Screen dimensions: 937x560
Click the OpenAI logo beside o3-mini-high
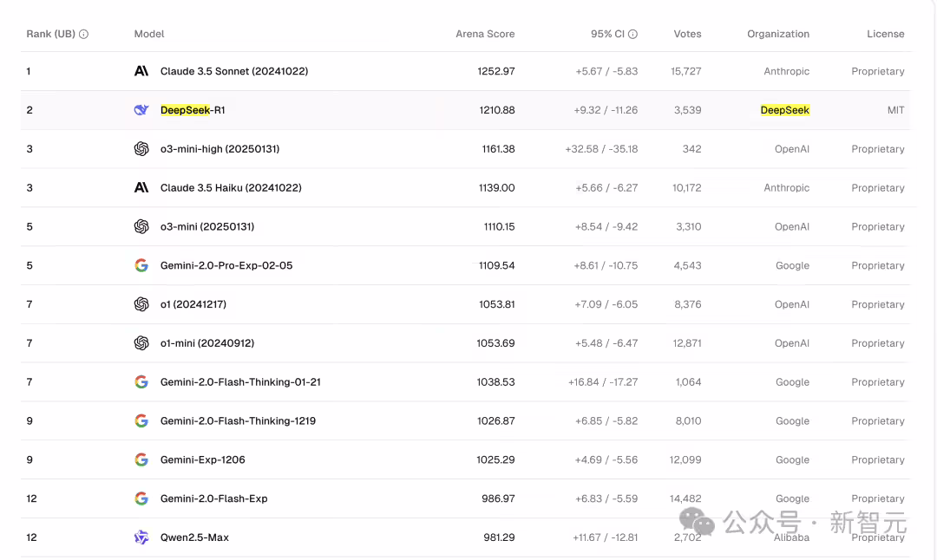point(141,148)
